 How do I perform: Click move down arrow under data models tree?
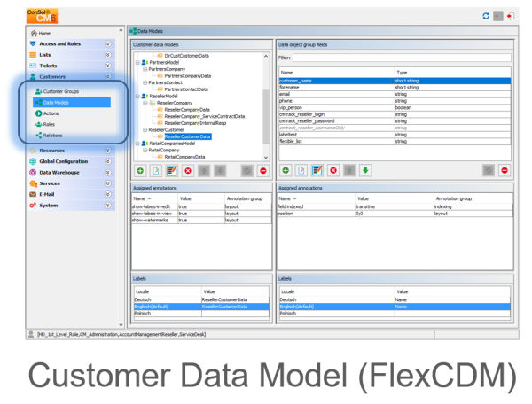tap(220, 170)
